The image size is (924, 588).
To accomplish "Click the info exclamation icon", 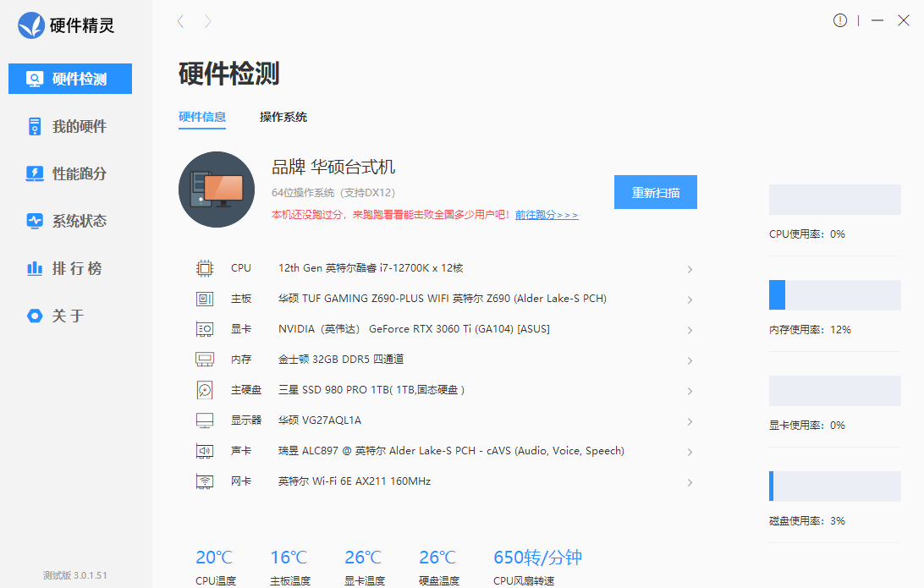I will 839,20.
